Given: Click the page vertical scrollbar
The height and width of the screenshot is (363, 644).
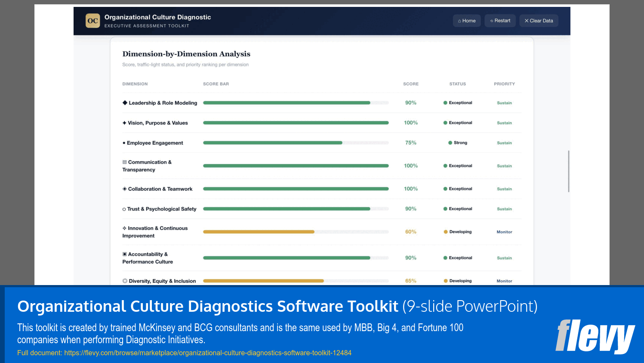Looking at the screenshot, I should (569, 171).
